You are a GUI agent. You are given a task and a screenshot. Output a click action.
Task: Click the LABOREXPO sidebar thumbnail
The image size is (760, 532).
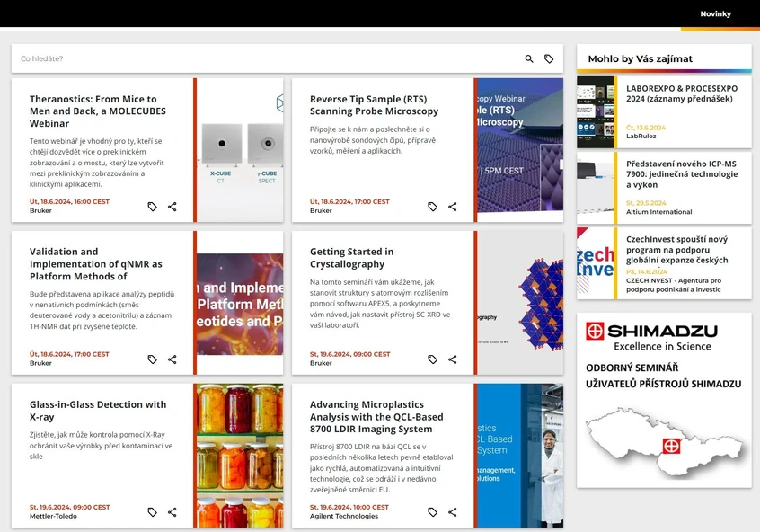(x=596, y=112)
